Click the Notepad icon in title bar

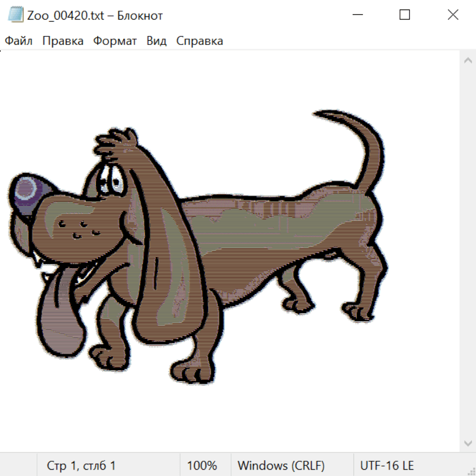pos(16,15)
